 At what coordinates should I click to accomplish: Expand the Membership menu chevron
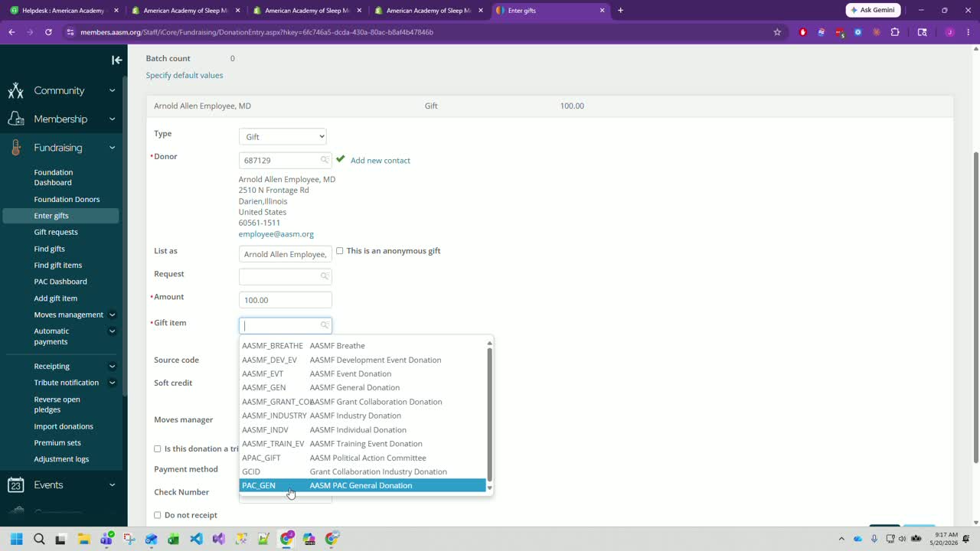coord(112,119)
